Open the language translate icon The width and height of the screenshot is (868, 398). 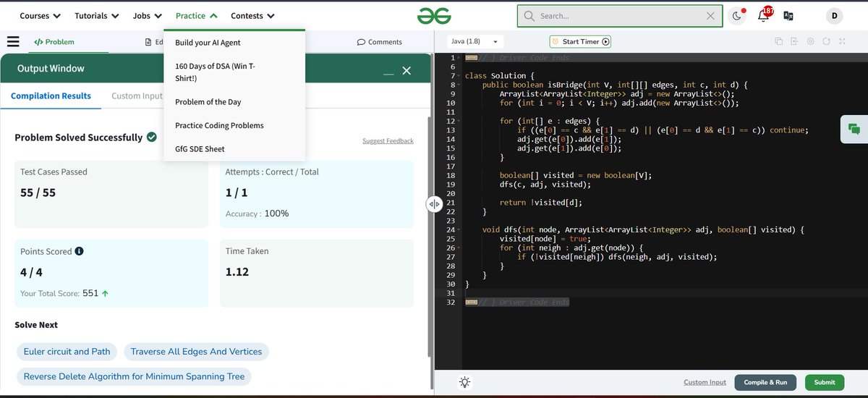[x=788, y=16]
